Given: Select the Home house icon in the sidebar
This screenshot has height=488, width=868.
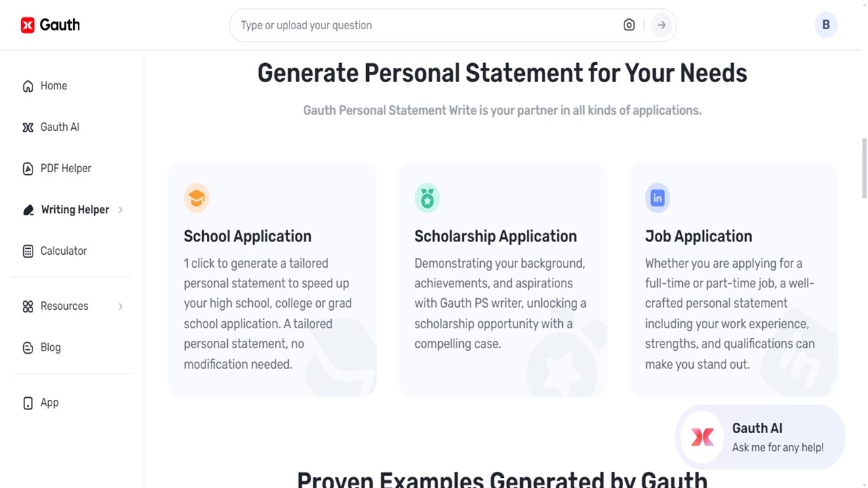Looking at the screenshot, I should tap(27, 85).
